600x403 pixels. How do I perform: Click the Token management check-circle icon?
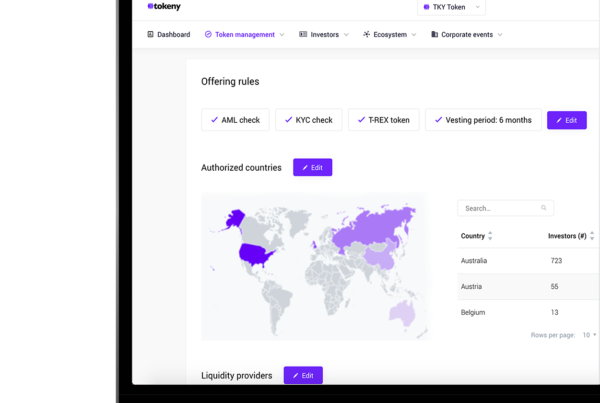[208, 34]
